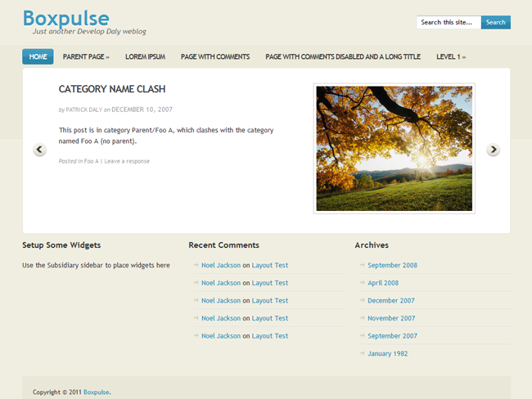Image resolution: width=532 pixels, height=399 pixels.
Task: Open September 2007 archive
Action: pos(392,335)
